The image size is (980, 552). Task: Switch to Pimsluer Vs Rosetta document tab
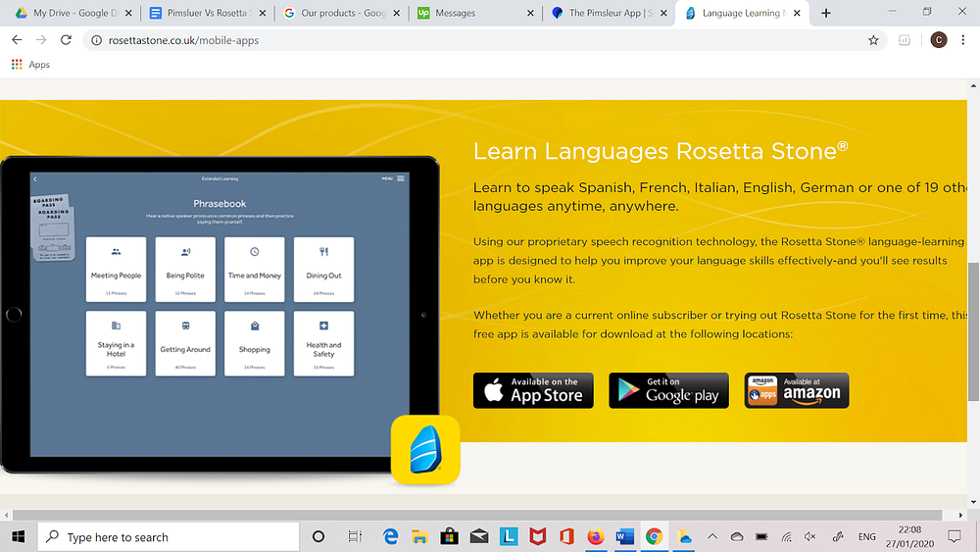[x=208, y=13]
